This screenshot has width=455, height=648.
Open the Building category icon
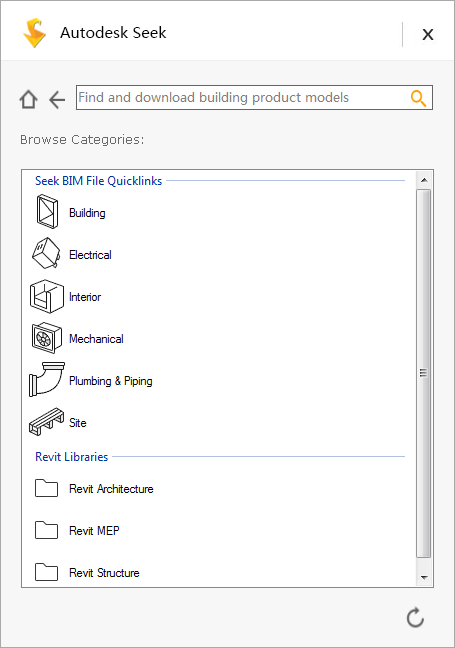47,212
